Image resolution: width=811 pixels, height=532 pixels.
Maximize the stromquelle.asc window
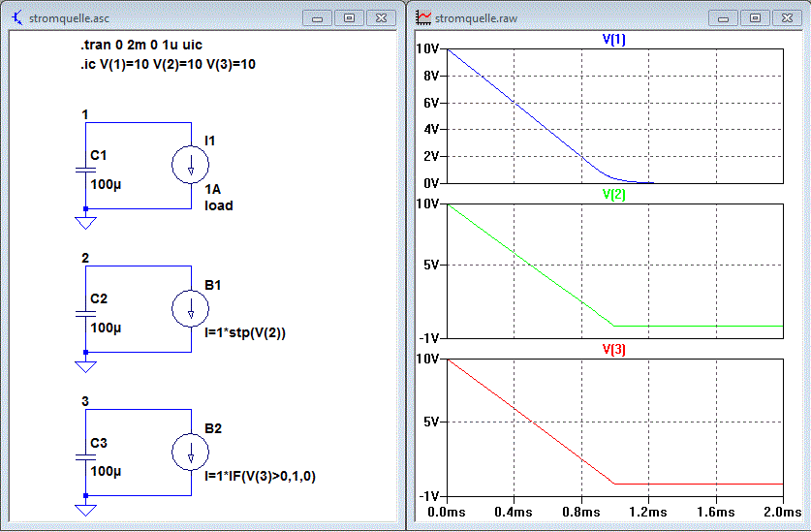[x=349, y=18]
